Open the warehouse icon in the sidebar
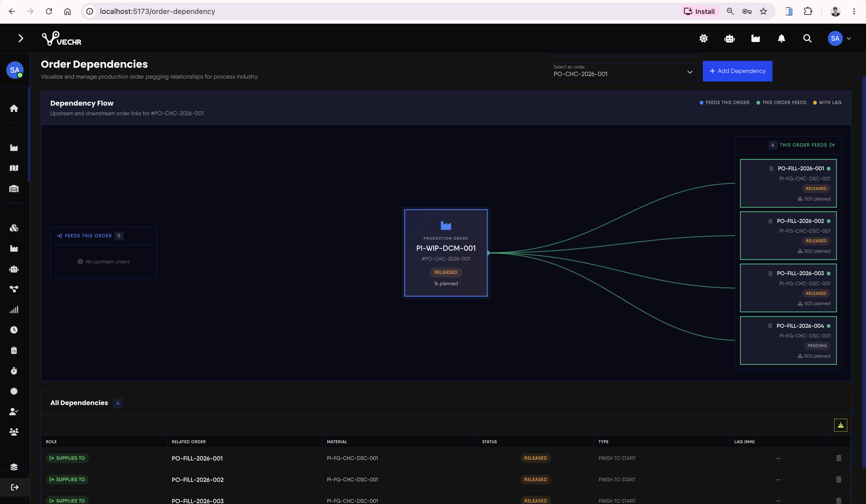Image resolution: width=866 pixels, height=504 pixels. click(14, 189)
